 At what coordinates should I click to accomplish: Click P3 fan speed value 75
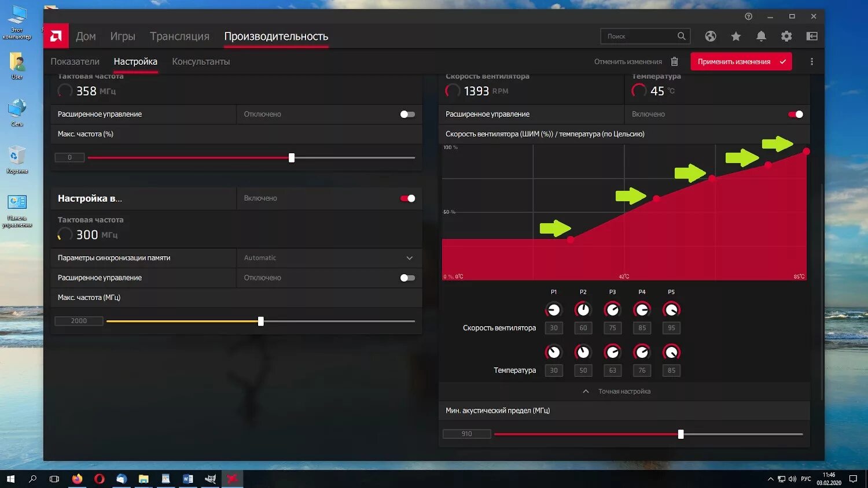tap(612, 328)
